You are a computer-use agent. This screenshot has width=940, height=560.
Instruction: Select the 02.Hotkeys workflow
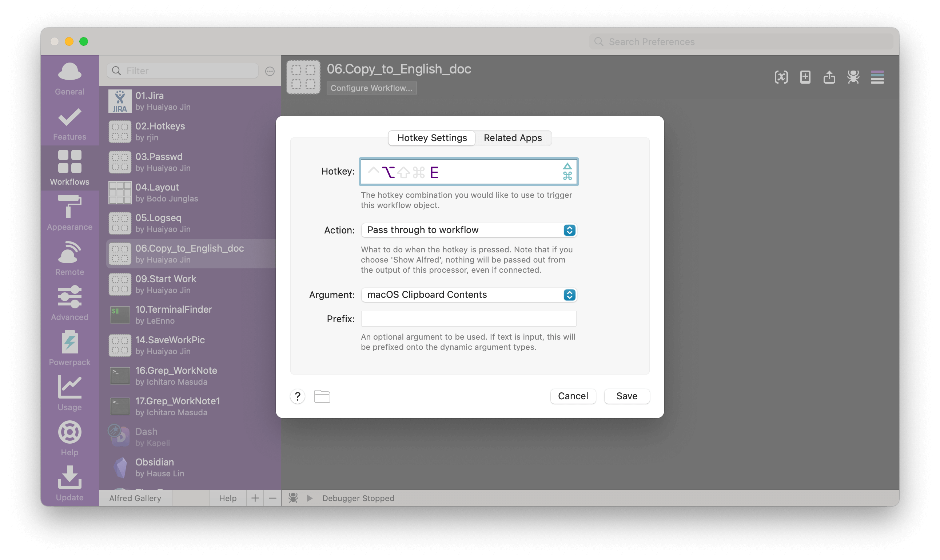pyautogui.click(x=191, y=132)
